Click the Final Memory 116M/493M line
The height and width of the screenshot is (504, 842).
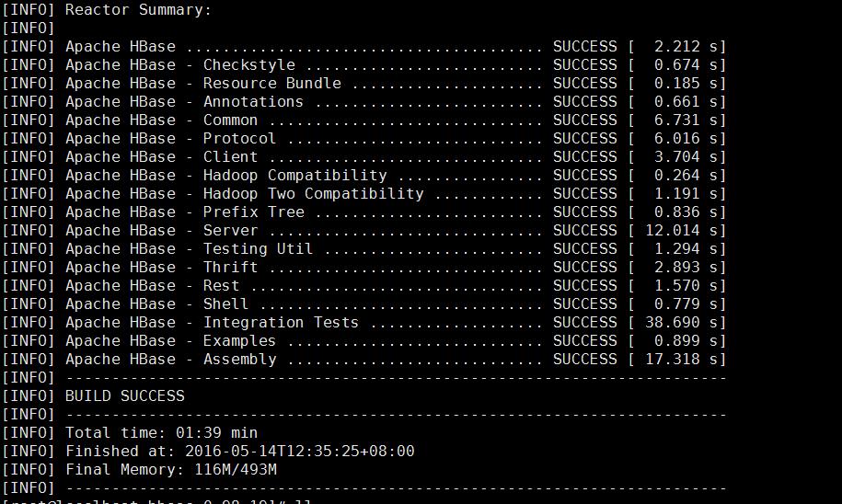[140, 470]
